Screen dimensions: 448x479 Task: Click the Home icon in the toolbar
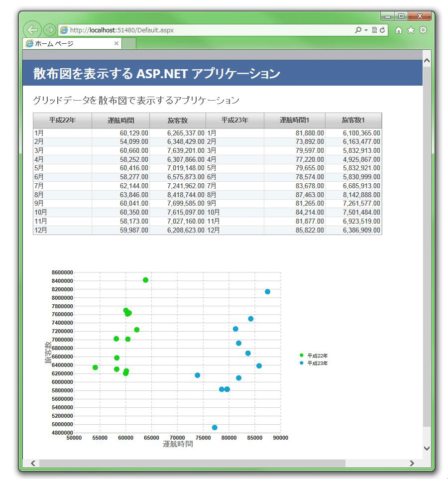click(x=398, y=30)
